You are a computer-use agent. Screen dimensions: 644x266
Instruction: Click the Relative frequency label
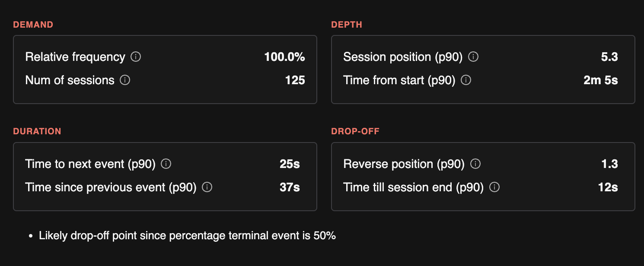[74, 57]
